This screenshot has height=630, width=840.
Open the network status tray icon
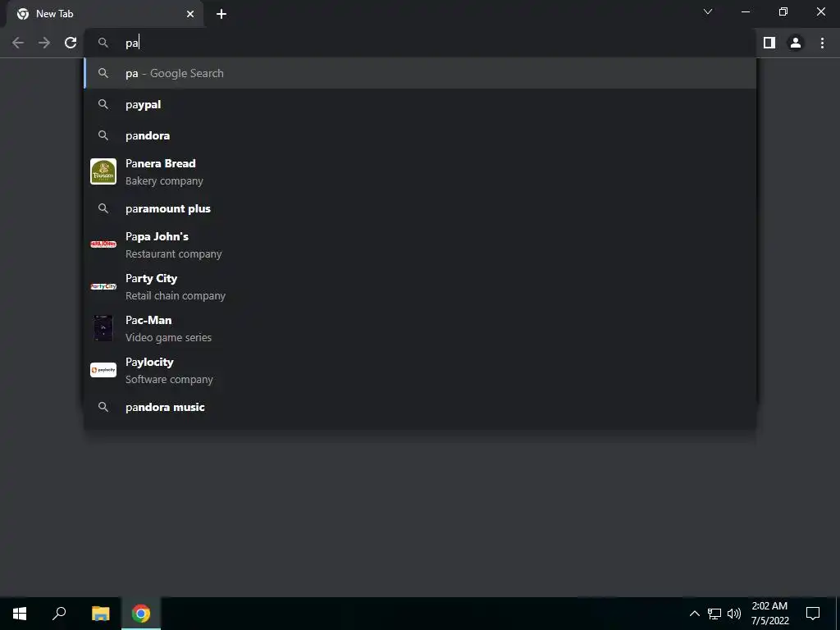coord(714,614)
